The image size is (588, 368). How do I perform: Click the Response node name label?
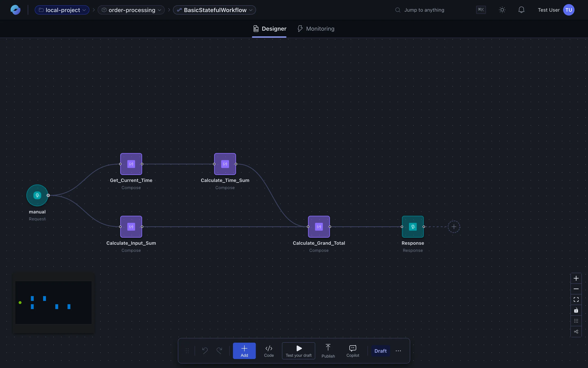pyautogui.click(x=413, y=243)
